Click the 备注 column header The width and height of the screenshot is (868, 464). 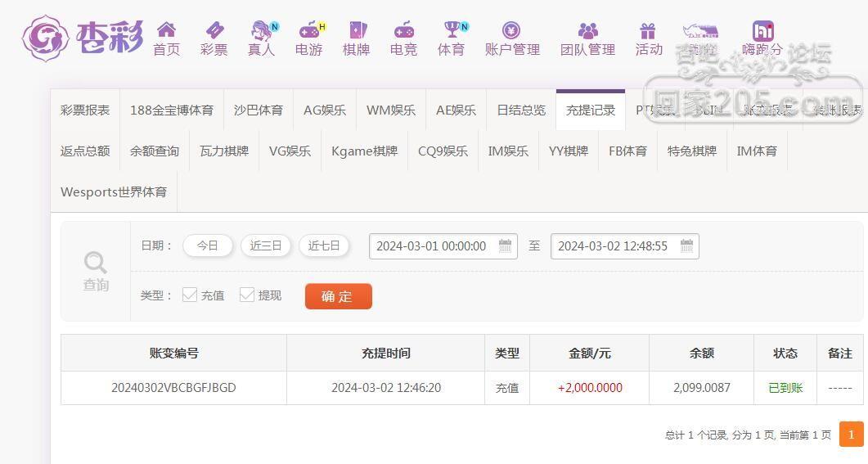click(839, 354)
